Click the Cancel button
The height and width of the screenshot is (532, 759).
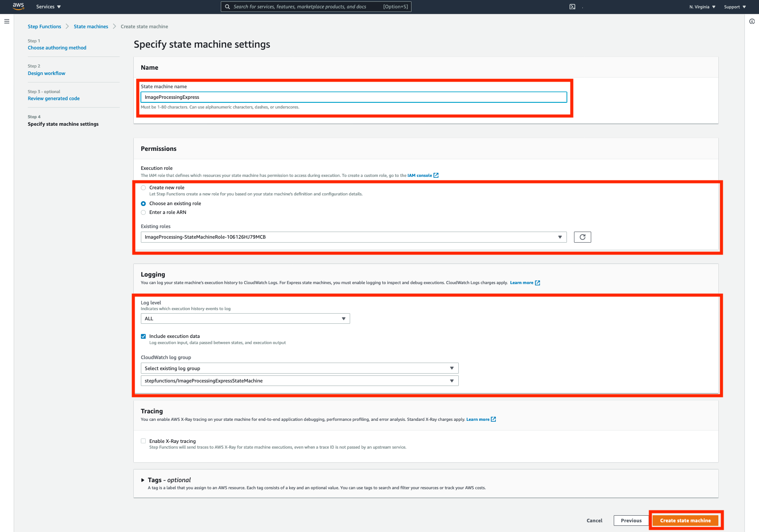coord(594,521)
